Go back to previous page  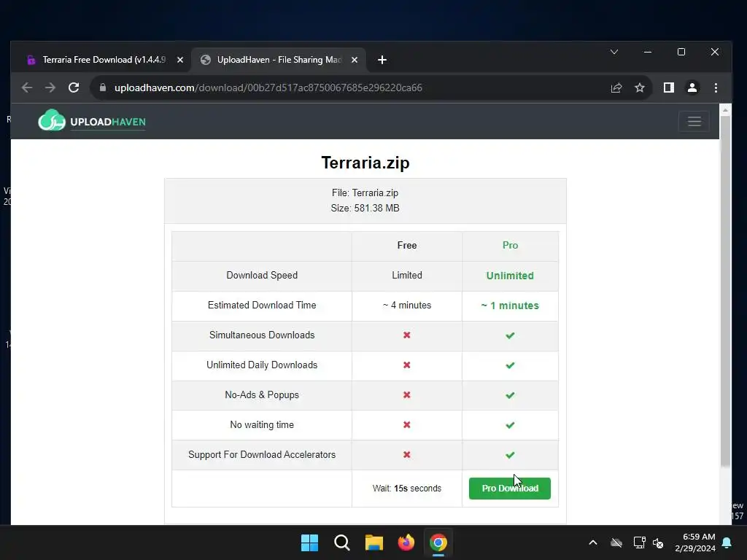(x=27, y=87)
